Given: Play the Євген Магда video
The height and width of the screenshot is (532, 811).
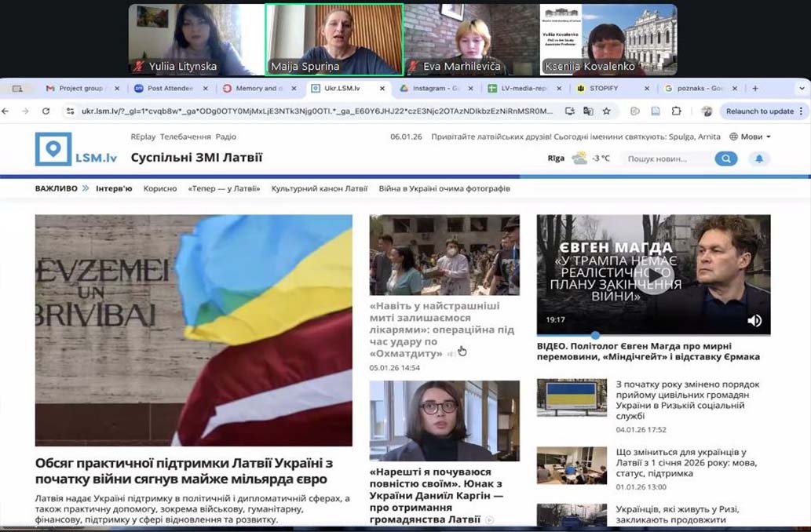Looking at the screenshot, I should pos(653,275).
